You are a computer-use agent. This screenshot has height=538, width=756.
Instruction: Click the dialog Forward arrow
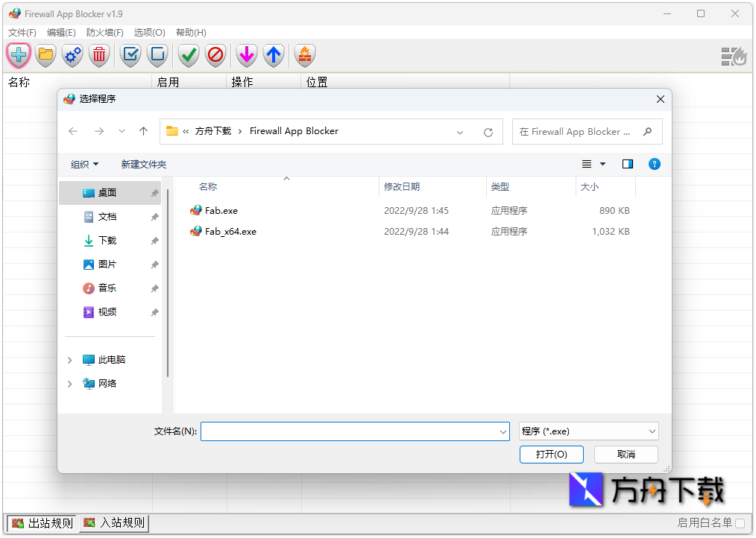coord(99,131)
